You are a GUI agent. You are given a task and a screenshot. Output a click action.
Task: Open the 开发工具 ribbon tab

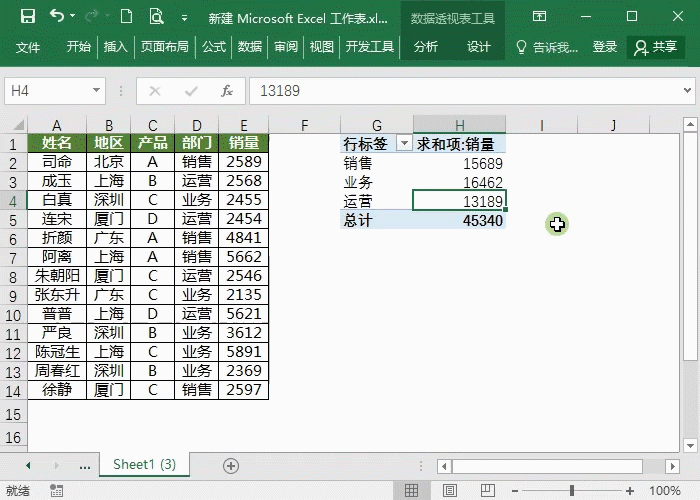pos(370,46)
